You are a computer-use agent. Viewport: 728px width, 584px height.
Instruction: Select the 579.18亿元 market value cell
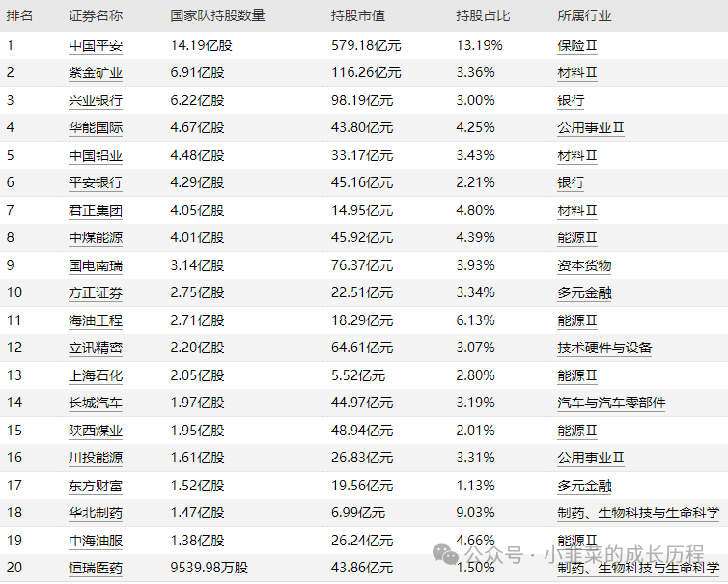[x=366, y=45]
